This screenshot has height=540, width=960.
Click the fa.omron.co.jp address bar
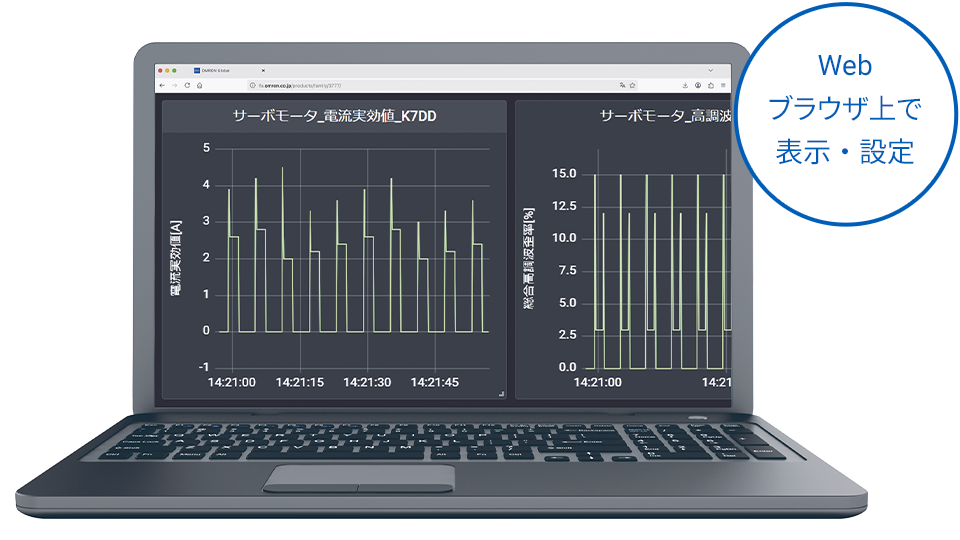pyautogui.click(x=400, y=86)
